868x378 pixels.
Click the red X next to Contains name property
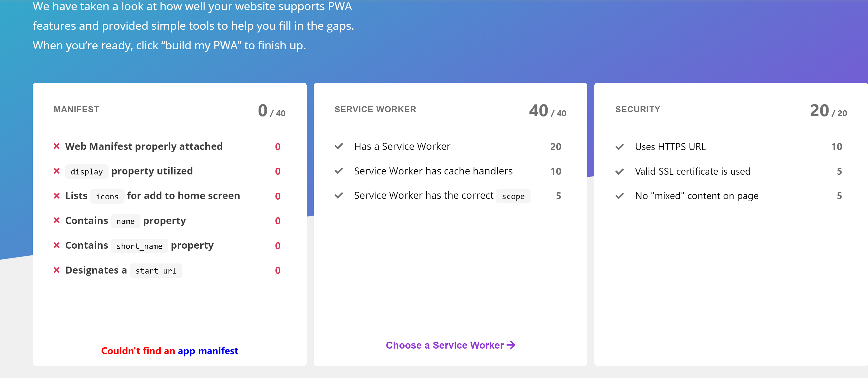(x=57, y=220)
